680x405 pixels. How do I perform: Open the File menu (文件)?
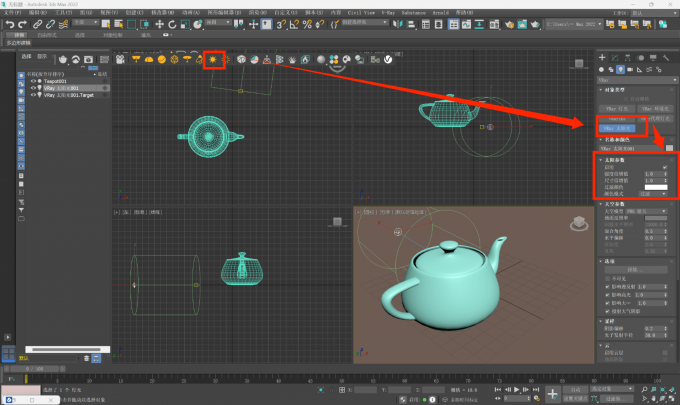[12, 13]
